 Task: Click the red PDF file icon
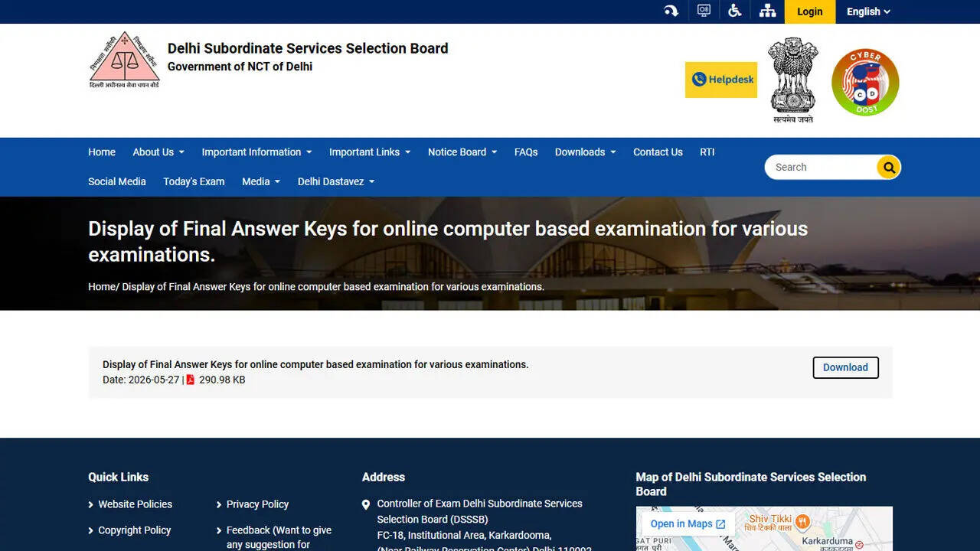[191, 380]
